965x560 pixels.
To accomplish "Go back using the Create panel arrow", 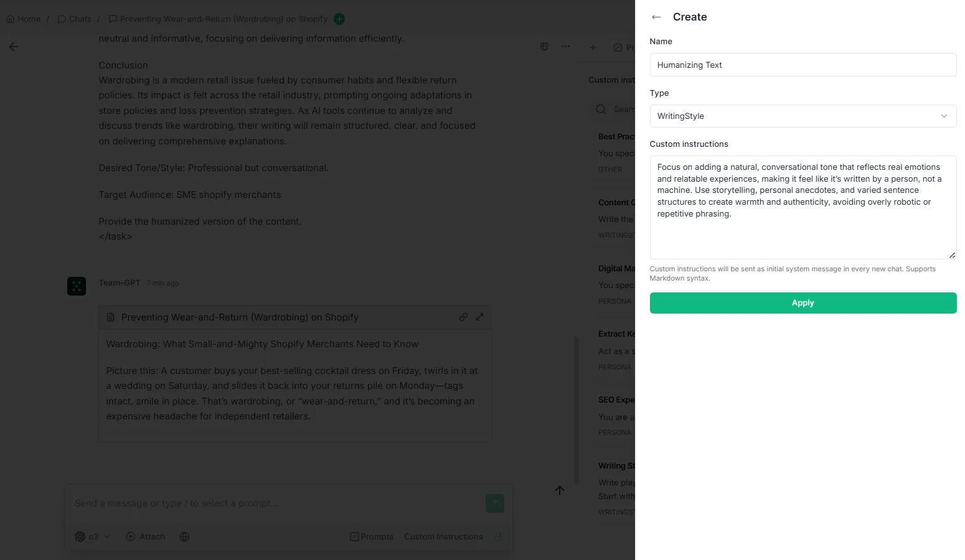I will click(x=656, y=17).
